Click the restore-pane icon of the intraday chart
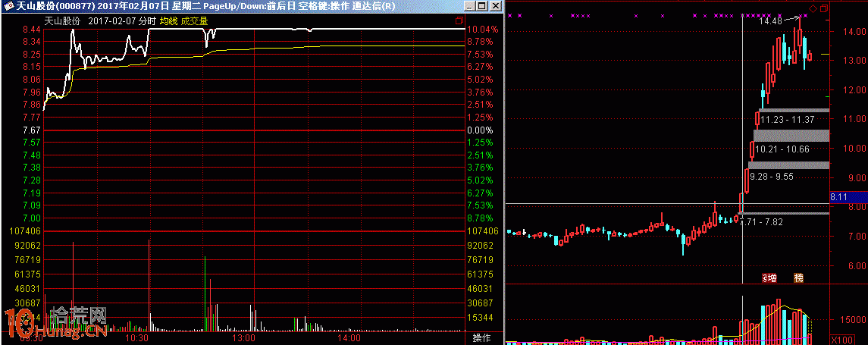The image size is (868, 345). [x=459, y=21]
